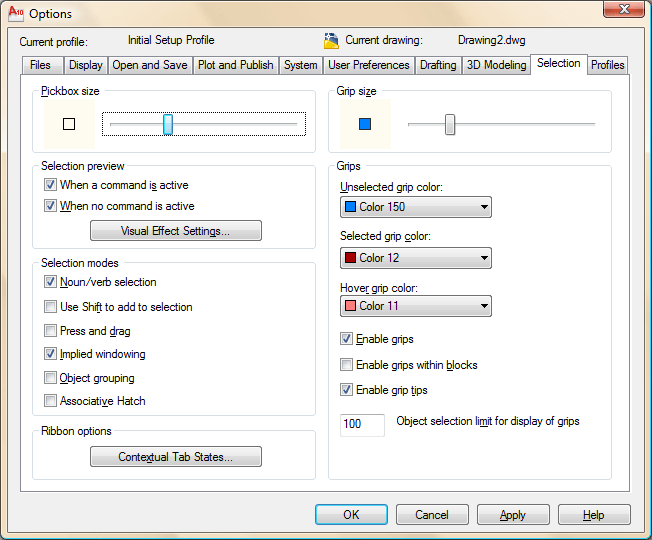Click the AutoCAD icon in title bar
652x540 pixels.
[x=14, y=13]
